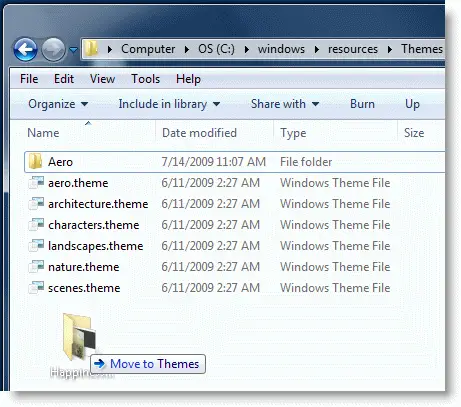The width and height of the screenshot is (461, 407).
Task: Click Windows Theme File type of landscapes.theme
Action: pyautogui.click(x=335, y=246)
